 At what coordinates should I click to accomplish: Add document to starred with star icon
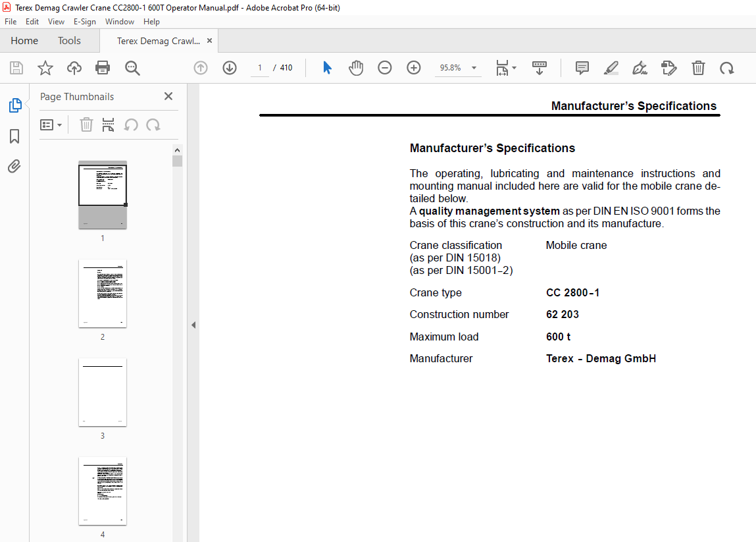click(x=45, y=68)
